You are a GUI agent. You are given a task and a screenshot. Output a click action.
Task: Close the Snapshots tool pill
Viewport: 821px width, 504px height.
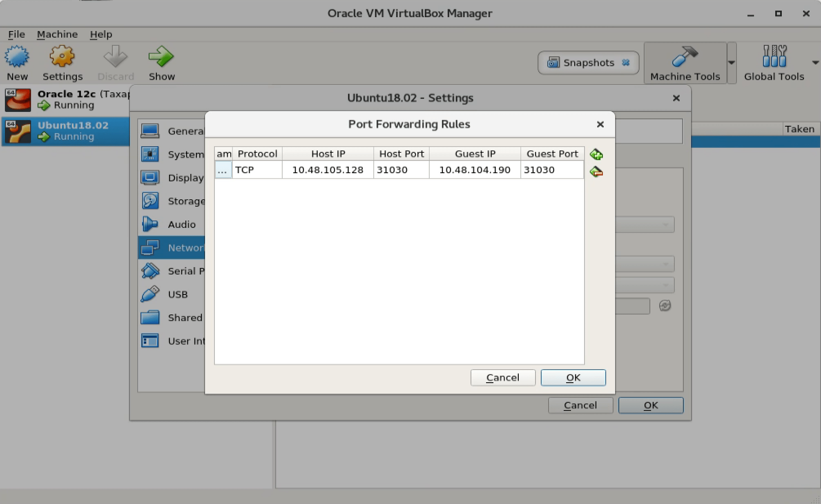(626, 62)
